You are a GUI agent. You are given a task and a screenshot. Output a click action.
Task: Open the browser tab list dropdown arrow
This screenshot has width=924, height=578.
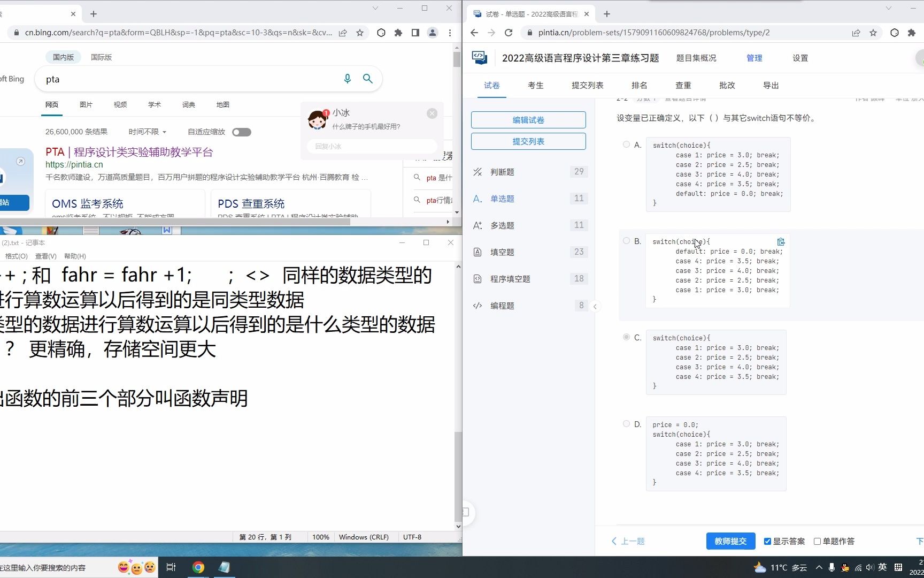tap(375, 8)
